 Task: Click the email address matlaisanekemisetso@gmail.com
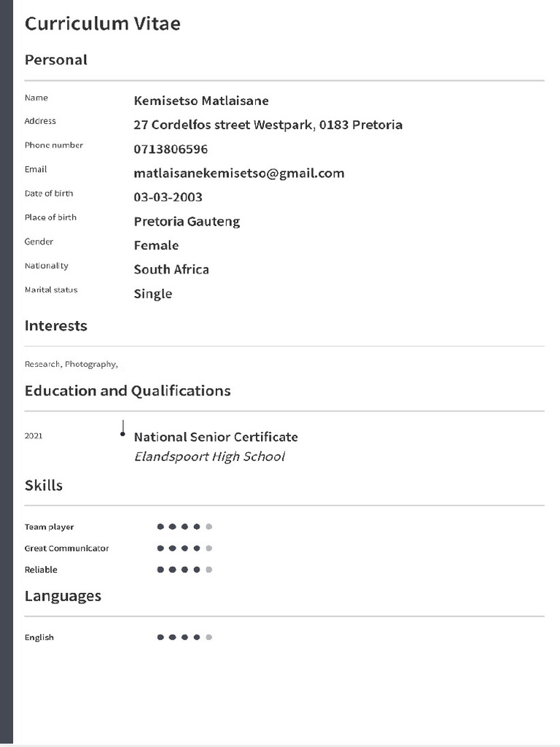238,174
